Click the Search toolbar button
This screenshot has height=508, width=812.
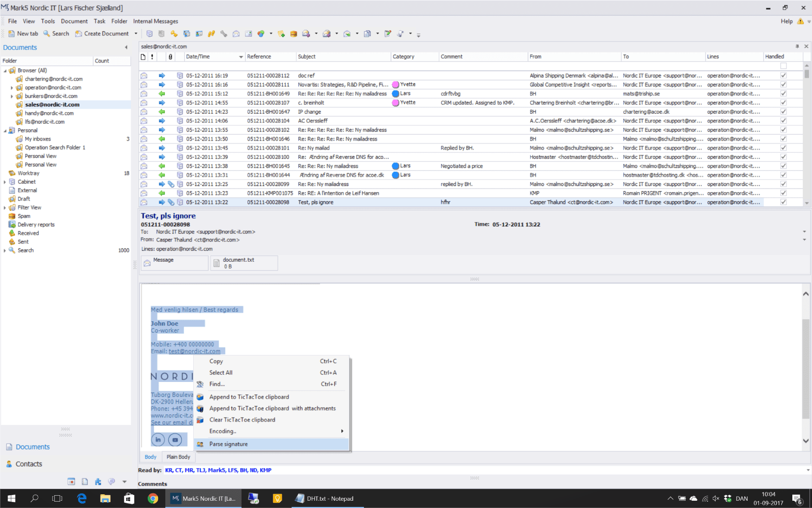tap(56, 33)
